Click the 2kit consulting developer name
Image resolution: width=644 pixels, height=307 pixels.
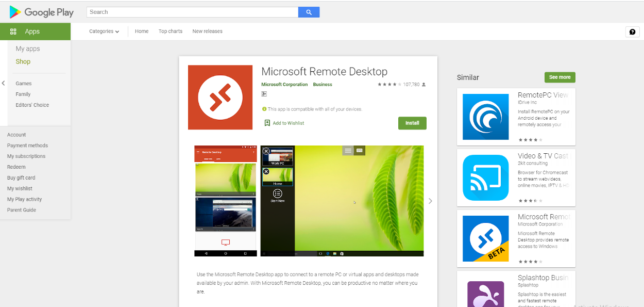point(533,164)
